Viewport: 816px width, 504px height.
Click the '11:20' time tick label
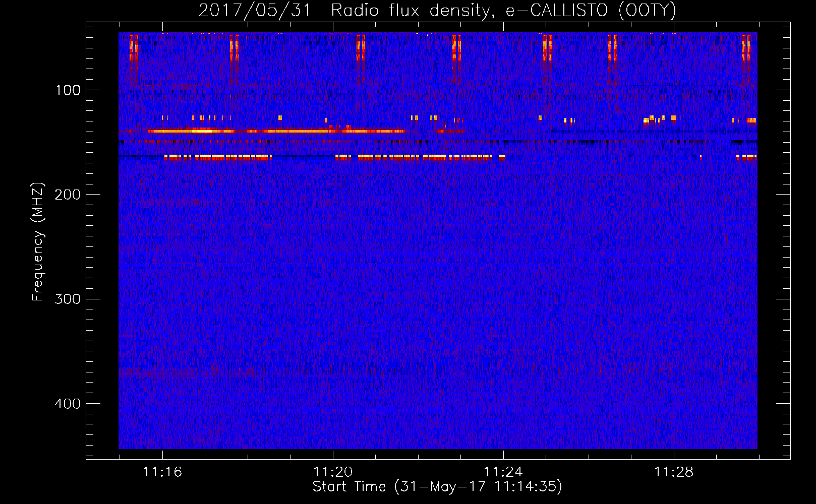333,472
